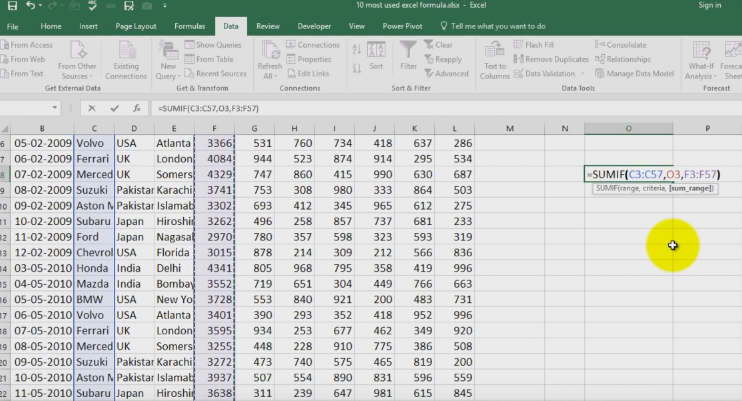Click inside the formula bar text
Image resolution: width=742 pixels, height=401 pixels.
209,108
